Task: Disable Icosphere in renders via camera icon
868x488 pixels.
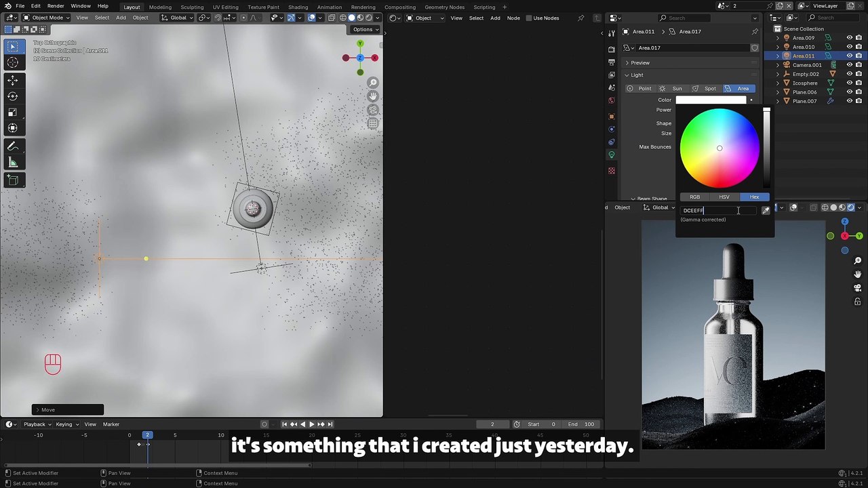Action: click(x=859, y=83)
